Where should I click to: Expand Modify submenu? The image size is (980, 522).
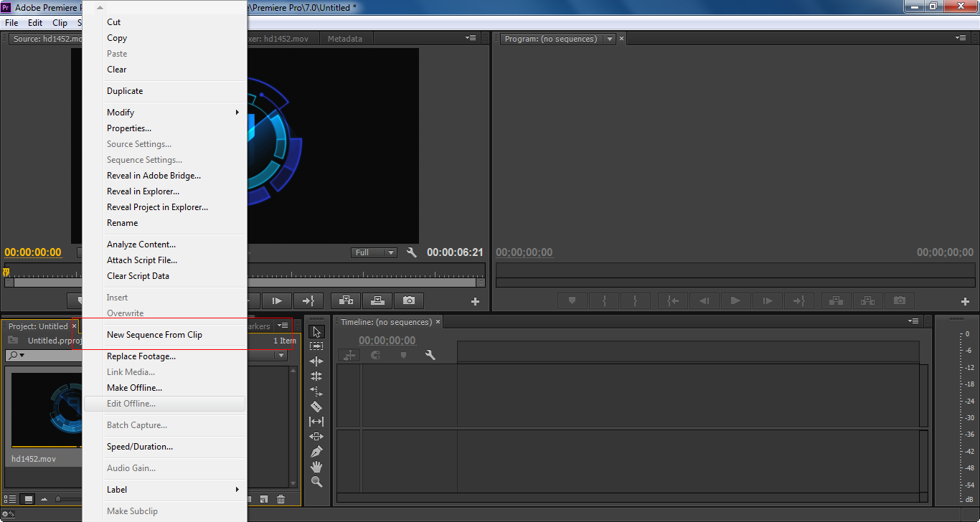164,113
